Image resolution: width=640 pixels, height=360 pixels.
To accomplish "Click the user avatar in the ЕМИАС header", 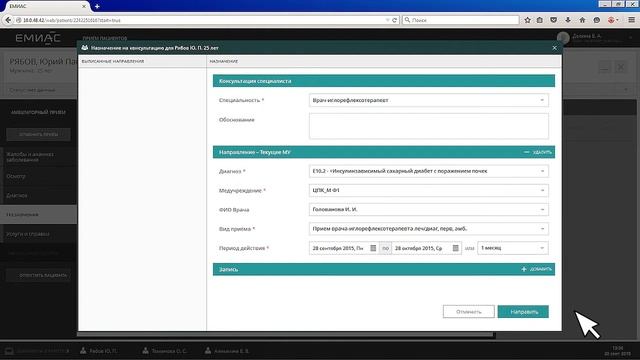I will 563,38.
